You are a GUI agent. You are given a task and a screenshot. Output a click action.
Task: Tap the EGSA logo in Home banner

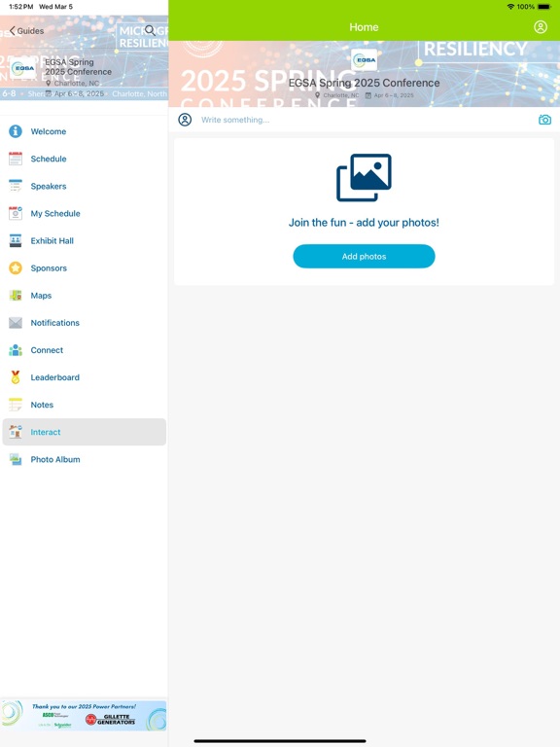click(365, 60)
